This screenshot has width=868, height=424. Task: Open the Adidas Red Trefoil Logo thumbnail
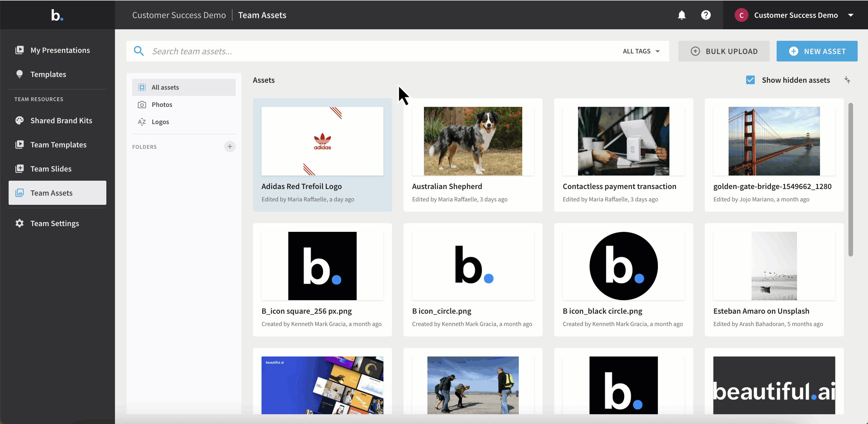322,141
